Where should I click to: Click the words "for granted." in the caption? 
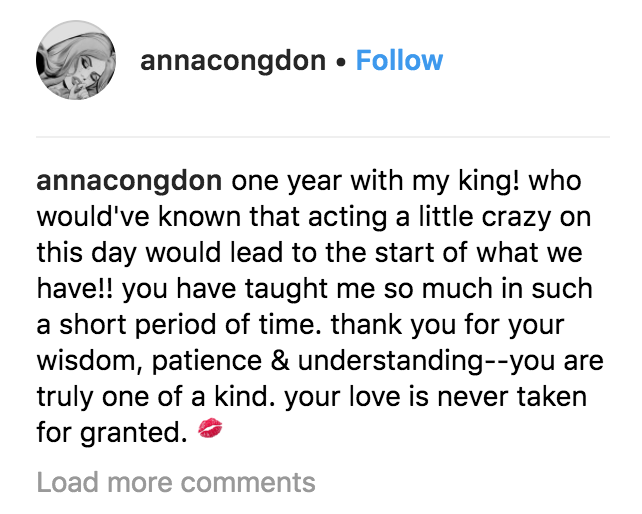click(110, 432)
